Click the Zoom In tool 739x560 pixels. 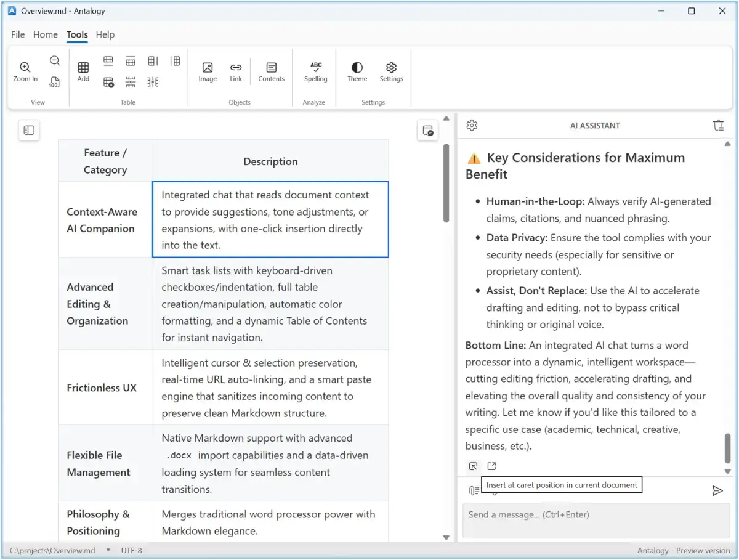click(25, 71)
